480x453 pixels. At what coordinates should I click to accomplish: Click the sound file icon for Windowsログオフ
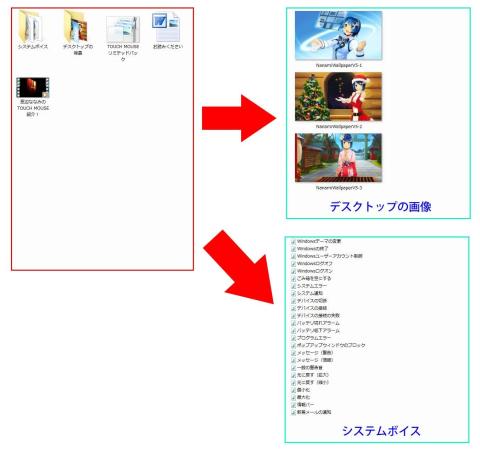293,264
